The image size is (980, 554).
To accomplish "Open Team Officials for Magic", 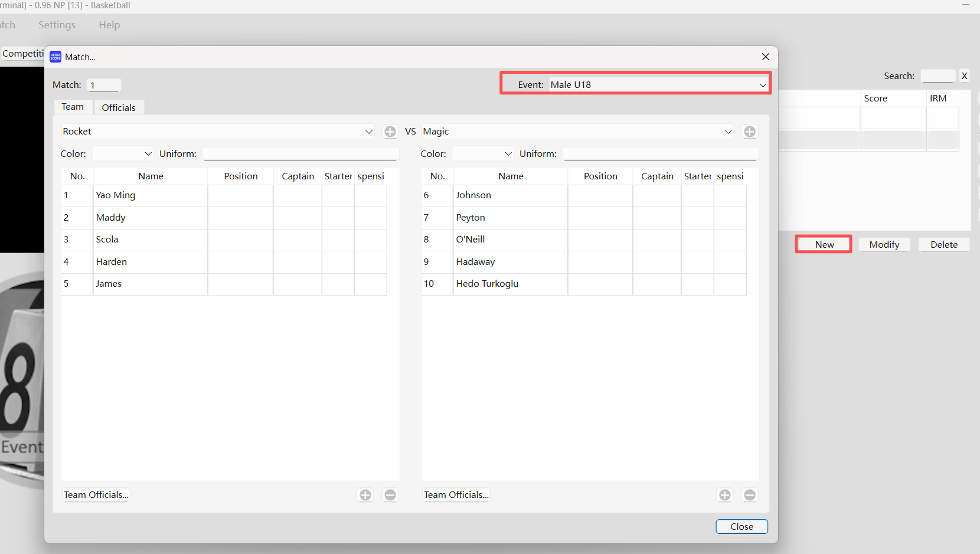I will click(456, 495).
